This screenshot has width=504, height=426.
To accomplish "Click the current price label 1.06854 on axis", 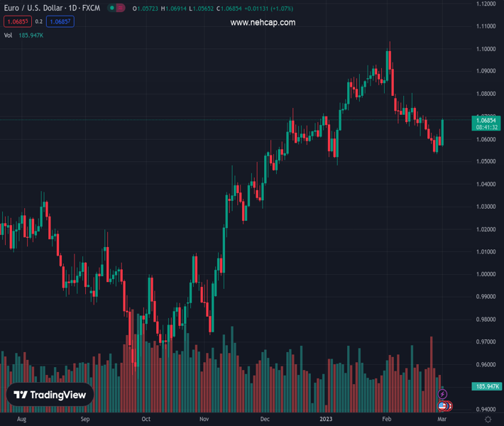I will [488, 120].
